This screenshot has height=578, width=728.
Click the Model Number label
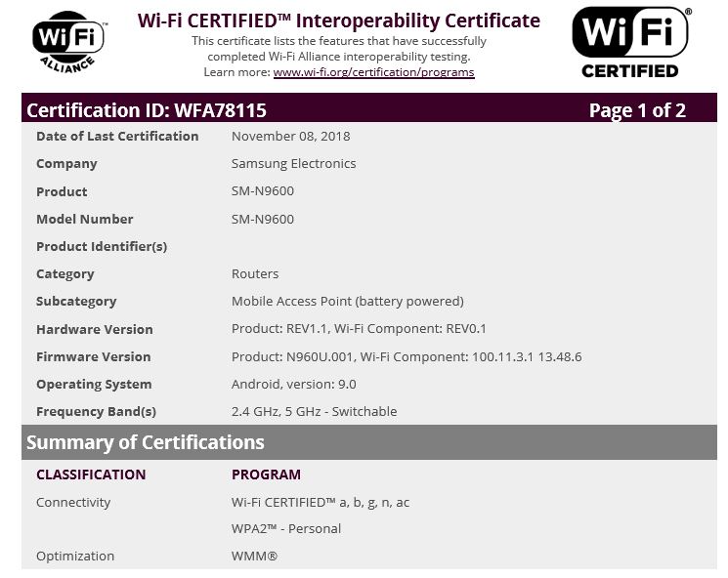coord(84,219)
